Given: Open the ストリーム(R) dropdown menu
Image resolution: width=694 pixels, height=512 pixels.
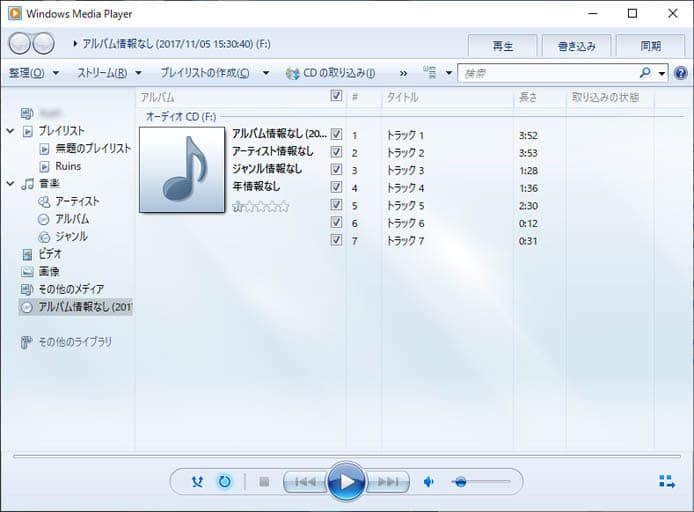Looking at the screenshot, I should (109, 73).
